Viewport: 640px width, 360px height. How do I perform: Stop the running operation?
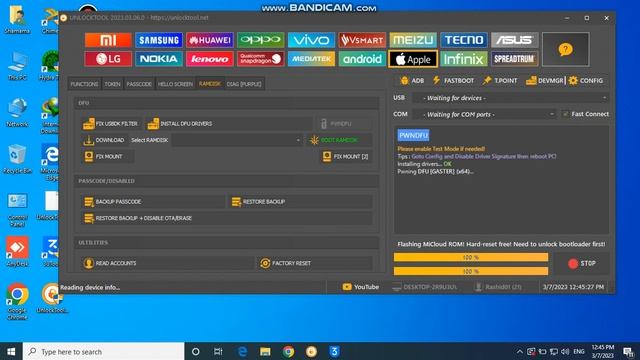582,264
